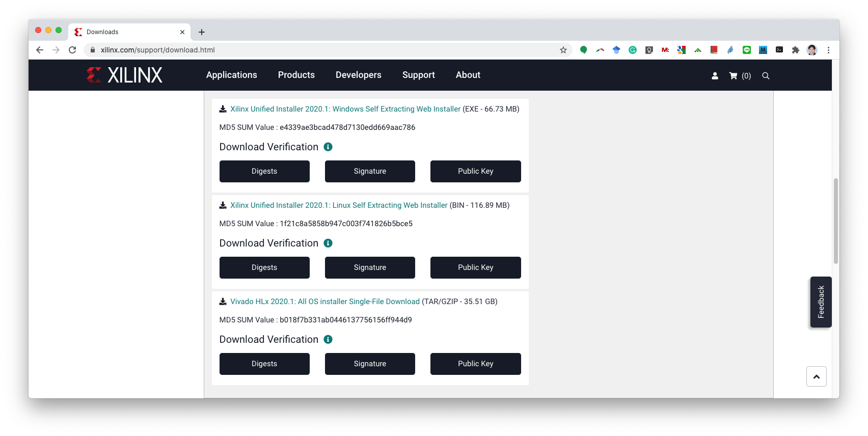Click Public Key for the Vivado HLx download

click(x=476, y=364)
